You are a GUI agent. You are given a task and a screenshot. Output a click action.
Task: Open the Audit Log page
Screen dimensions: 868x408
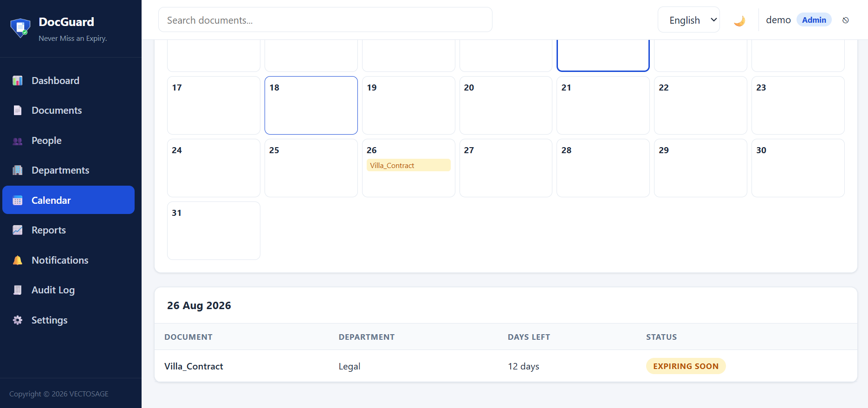tap(69, 290)
